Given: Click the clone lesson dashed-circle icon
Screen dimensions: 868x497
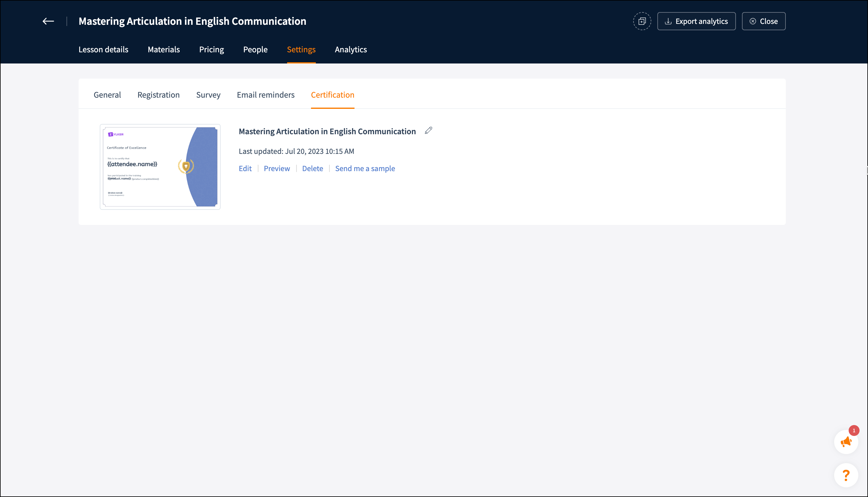Looking at the screenshot, I should pyautogui.click(x=642, y=21).
